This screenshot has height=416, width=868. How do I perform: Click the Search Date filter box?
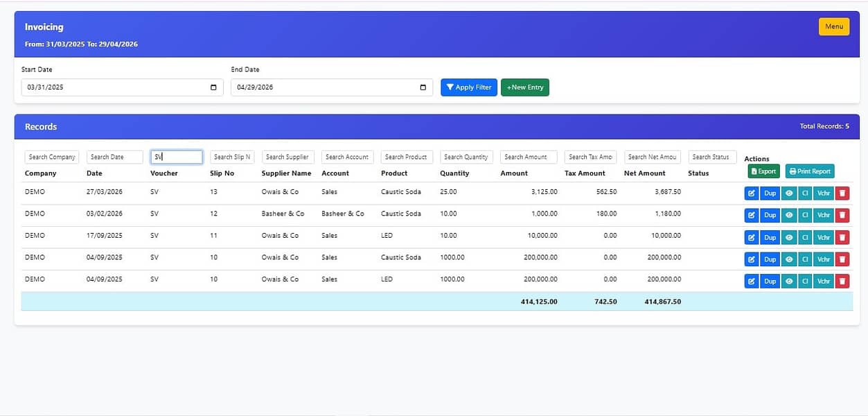pos(114,157)
